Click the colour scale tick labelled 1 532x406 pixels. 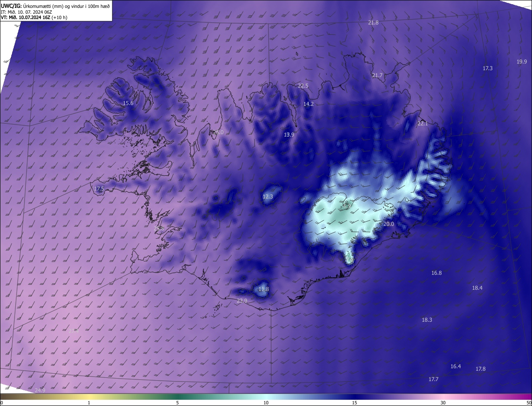[x=89, y=403]
